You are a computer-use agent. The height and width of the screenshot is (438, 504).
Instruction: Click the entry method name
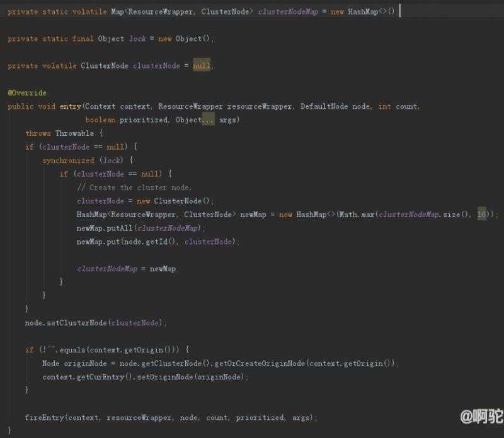coord(71,106)
